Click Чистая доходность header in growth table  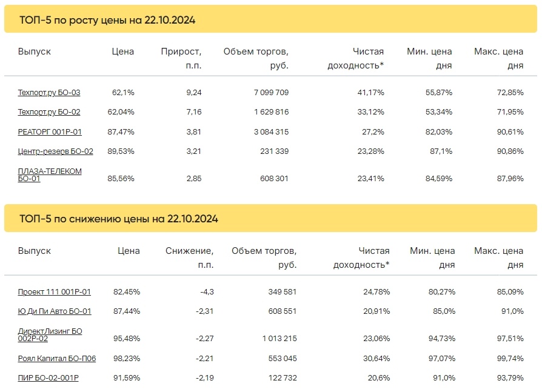coord(356,58)
